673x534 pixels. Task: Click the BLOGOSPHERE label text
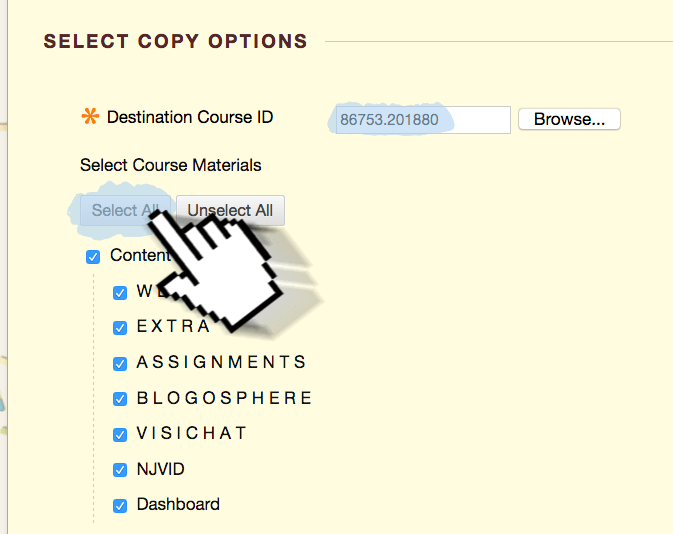224,398
